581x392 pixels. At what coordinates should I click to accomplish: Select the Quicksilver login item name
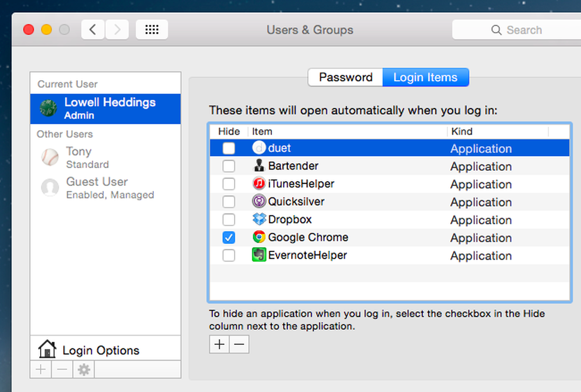[x=296, y=202]
